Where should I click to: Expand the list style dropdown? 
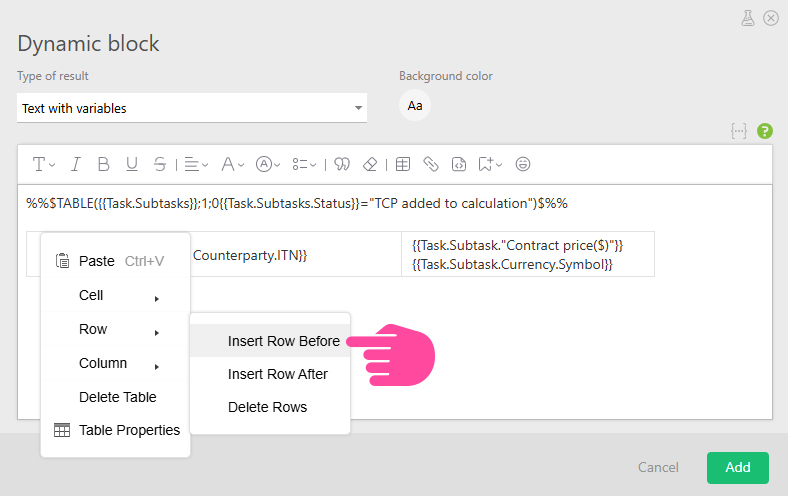point(304,164)
